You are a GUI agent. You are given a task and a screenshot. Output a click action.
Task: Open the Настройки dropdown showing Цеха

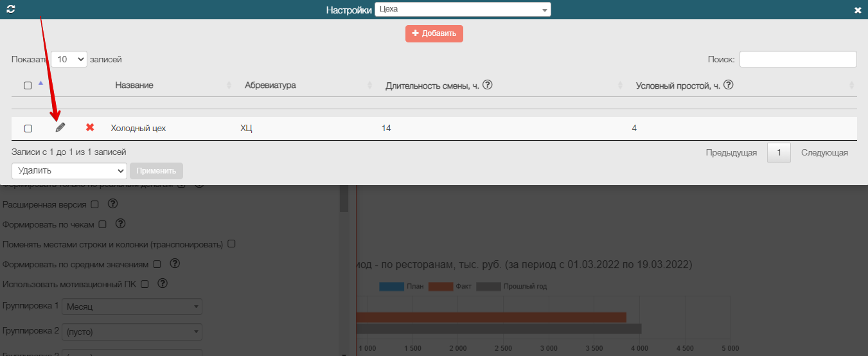pos(463,10)
